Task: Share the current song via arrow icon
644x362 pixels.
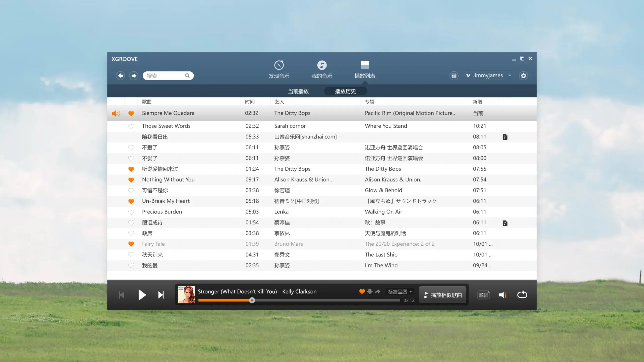Action: tap(378, 292)
